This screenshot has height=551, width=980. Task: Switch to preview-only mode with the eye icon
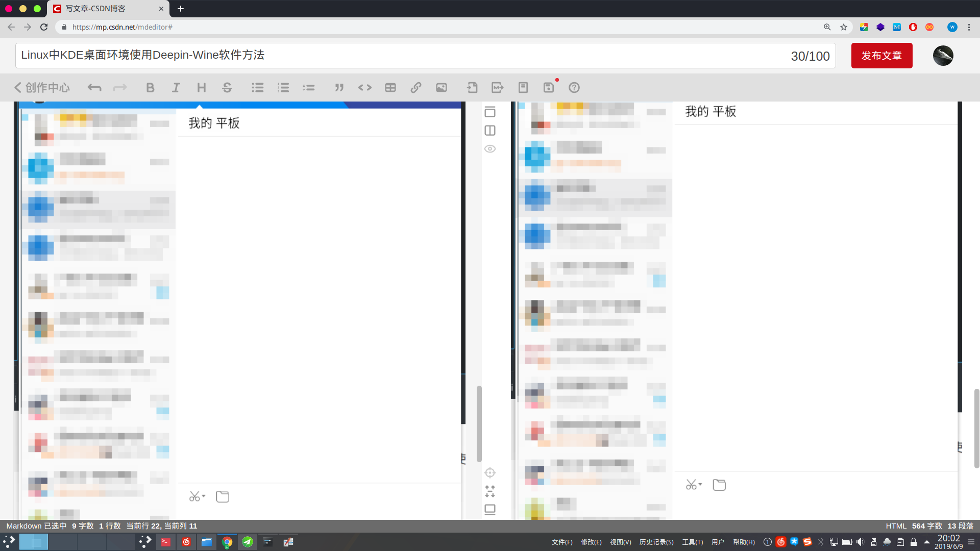click(490, 148)
